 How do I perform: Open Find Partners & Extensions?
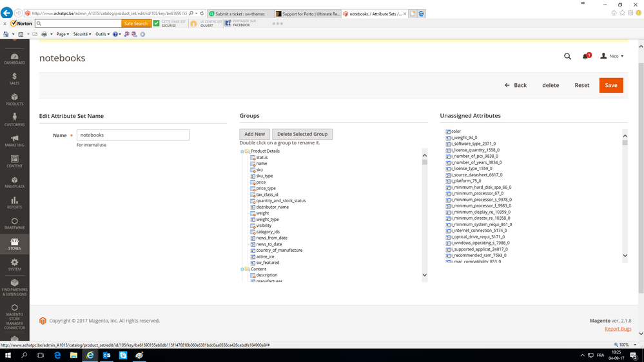(x=14, y=287)
